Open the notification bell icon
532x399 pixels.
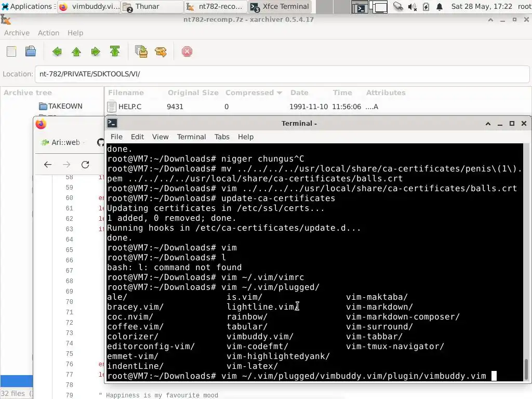[x=440, y=6]
